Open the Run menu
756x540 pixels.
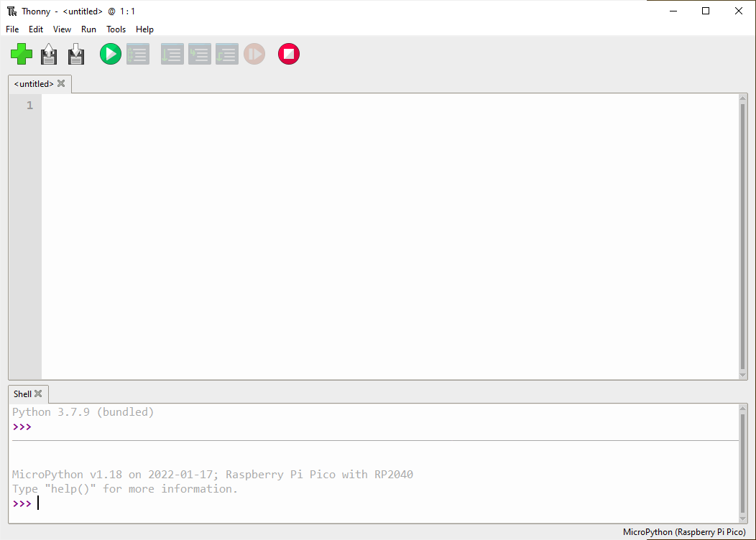tap(88, 29)
